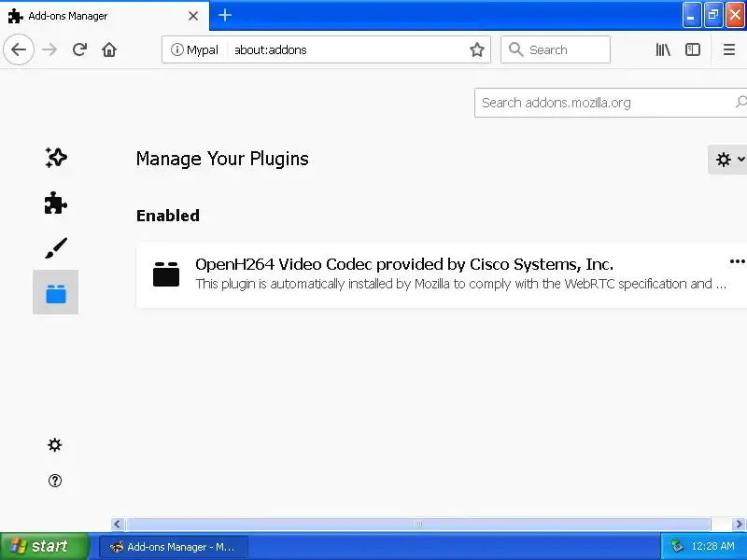The height and width of the screenshot is (560, 747).
Task: Open the home page
Action: (x=109, y=49)
